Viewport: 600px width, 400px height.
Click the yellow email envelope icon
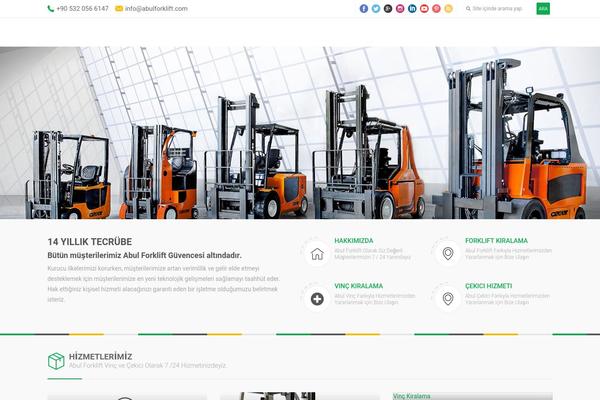click(119, 8)
